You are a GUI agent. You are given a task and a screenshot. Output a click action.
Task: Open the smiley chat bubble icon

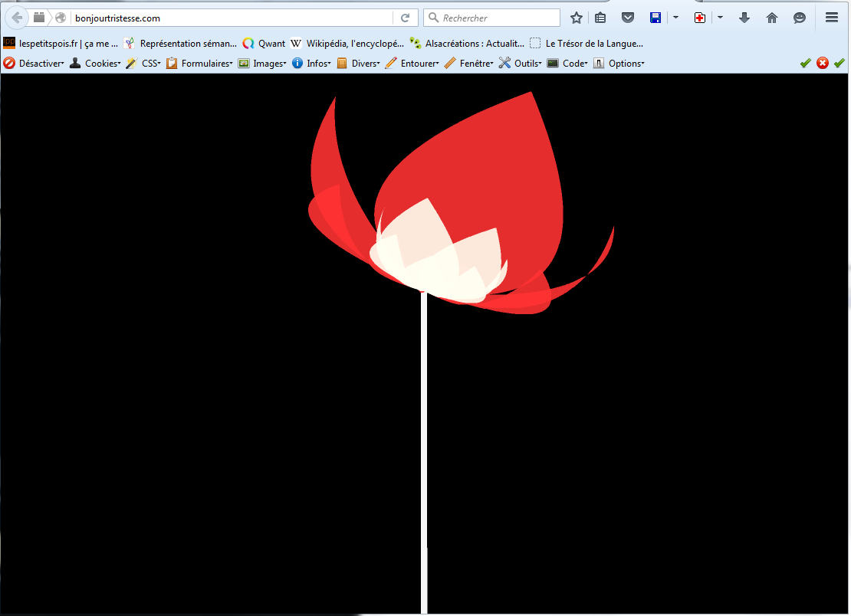pyautogui.click(x=800, y=18)
